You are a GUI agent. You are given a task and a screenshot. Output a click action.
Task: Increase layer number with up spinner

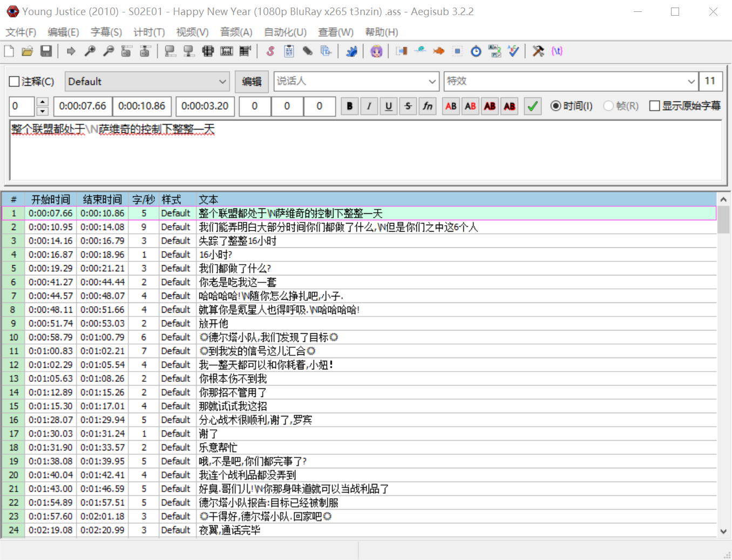tap(43, 102)
